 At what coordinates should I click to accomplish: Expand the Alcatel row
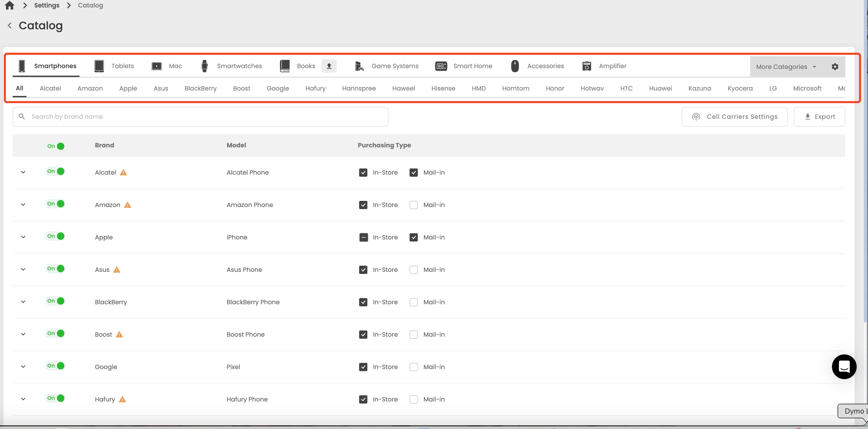[x=23, y=172]
